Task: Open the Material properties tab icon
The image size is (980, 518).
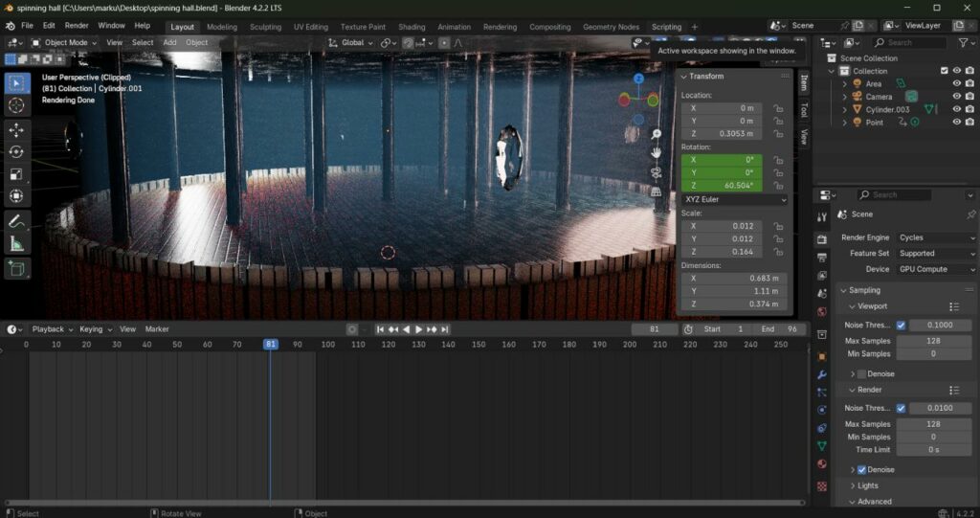Action: point(822,463)
